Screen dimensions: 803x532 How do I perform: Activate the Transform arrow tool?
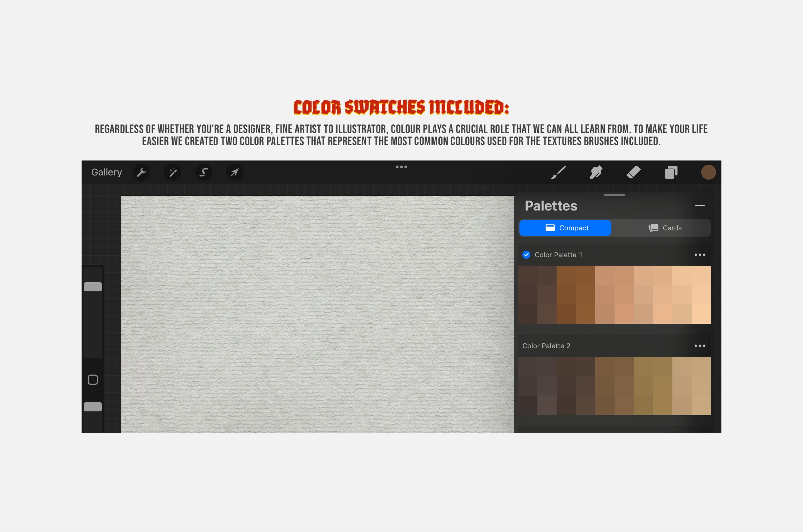pyautogui.click(x=234, y=172)
